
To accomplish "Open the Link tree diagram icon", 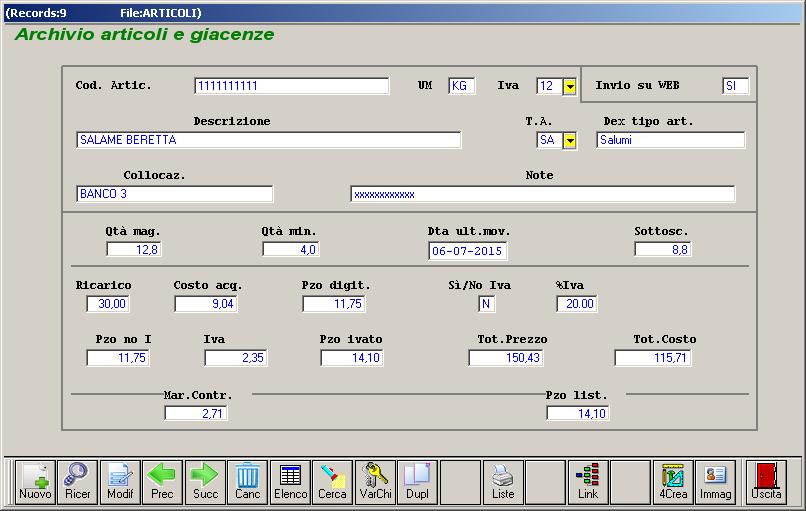I will pos(588,482).
